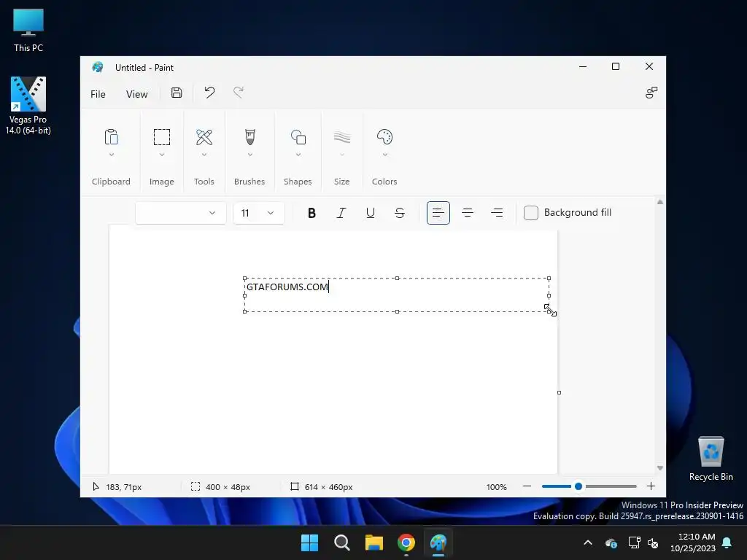Click the 100% zoom level text

(x=496, y=487)
